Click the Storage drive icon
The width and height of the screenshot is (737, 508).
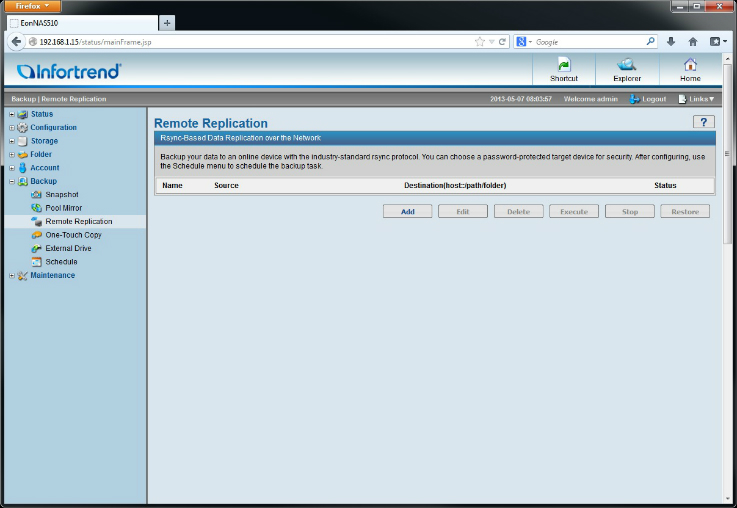23,141
